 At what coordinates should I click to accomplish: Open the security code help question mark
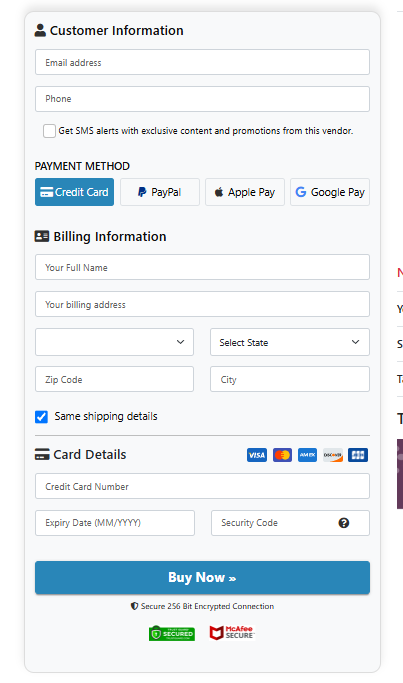(x=344, y=523)
